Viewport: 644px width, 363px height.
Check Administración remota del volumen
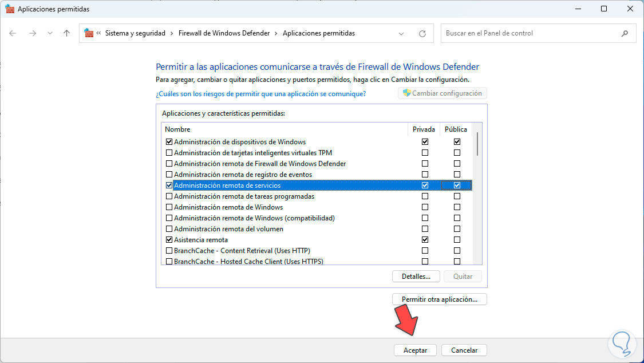pos(169,228)
